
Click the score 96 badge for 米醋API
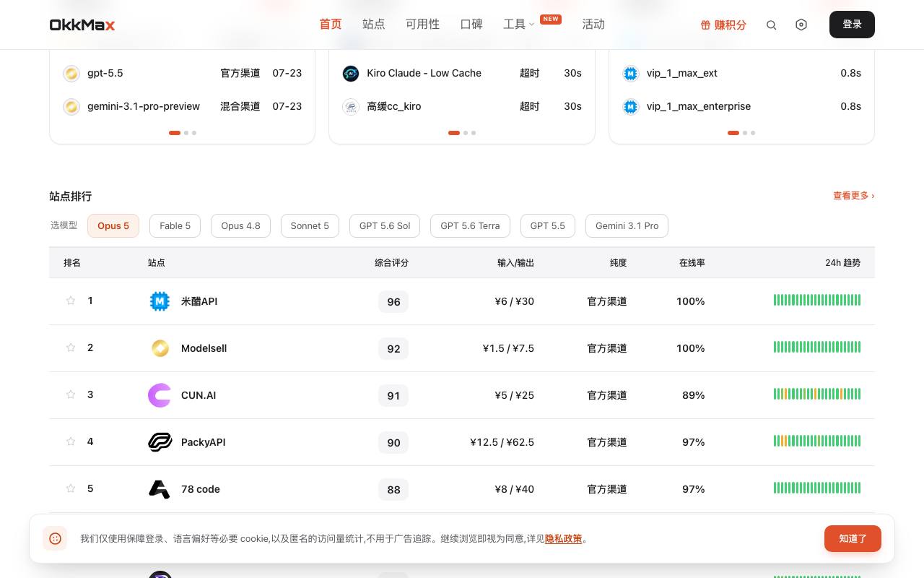(393, 301)
